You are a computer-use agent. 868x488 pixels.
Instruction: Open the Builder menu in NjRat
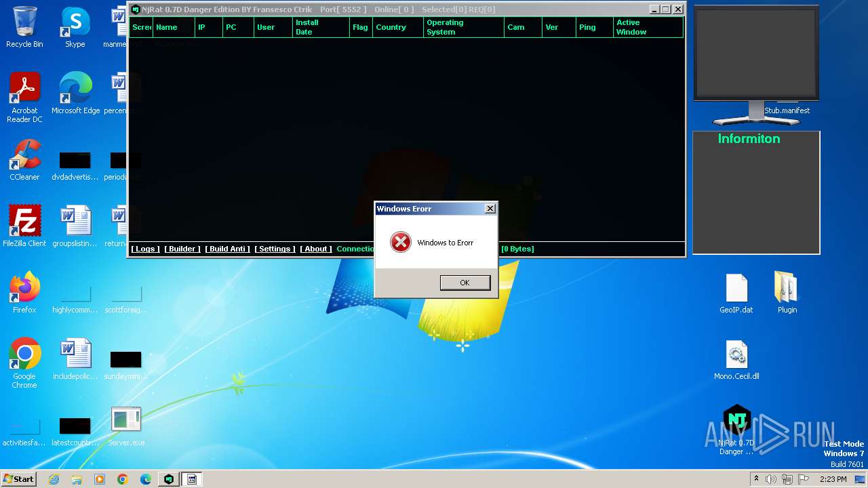pos(182,249)
